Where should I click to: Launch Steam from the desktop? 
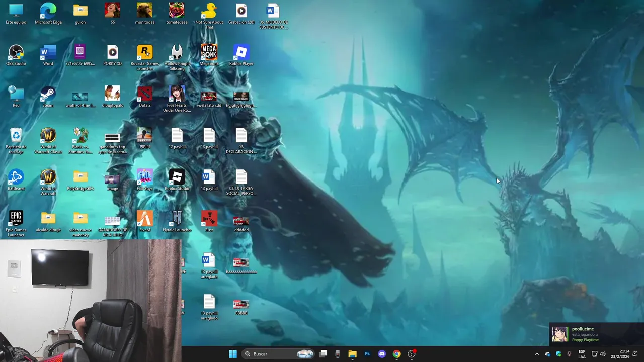[x=48, y=97]
